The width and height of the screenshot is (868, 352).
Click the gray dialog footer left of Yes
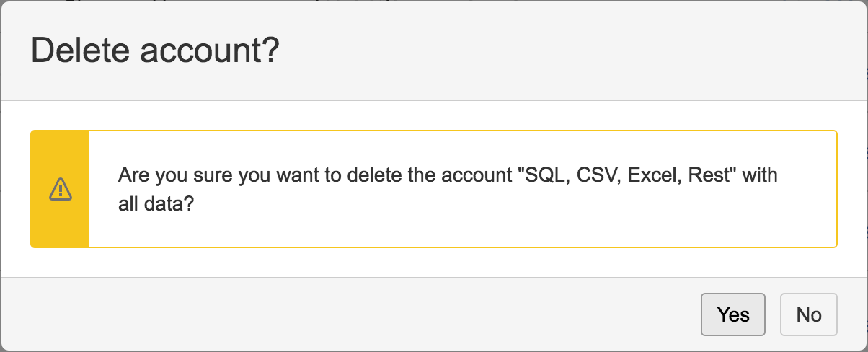pyautogui.click(x=360, y=314)
